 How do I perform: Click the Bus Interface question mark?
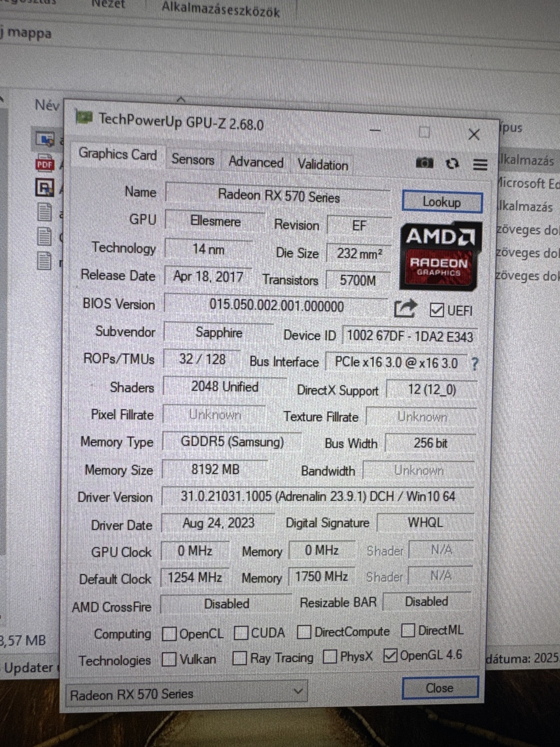click(475, 364)
